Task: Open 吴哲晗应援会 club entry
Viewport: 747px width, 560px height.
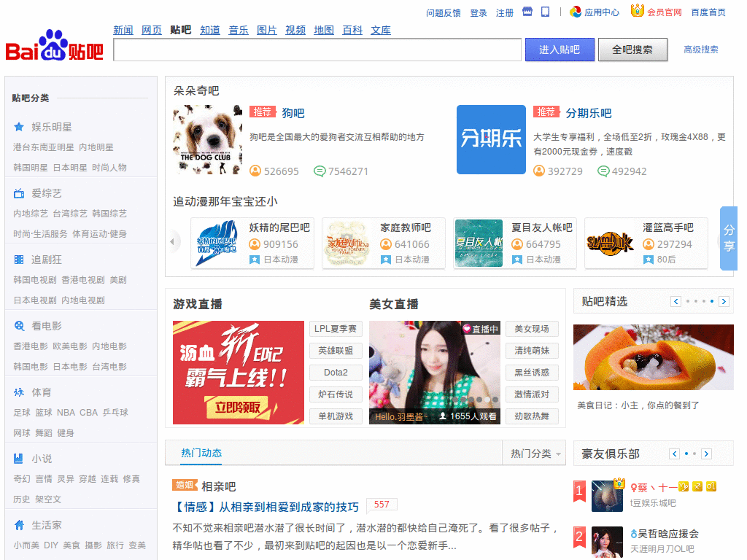Action: click(665, 533)
